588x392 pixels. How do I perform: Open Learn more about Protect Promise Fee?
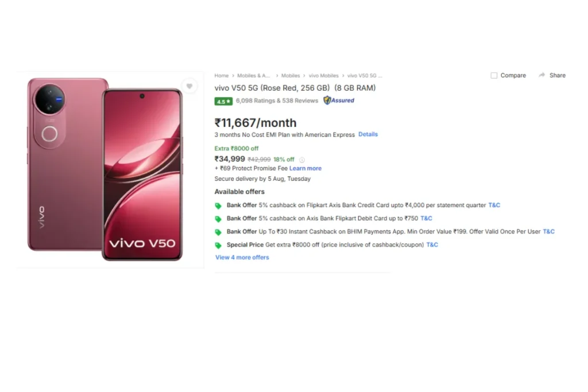305,168
